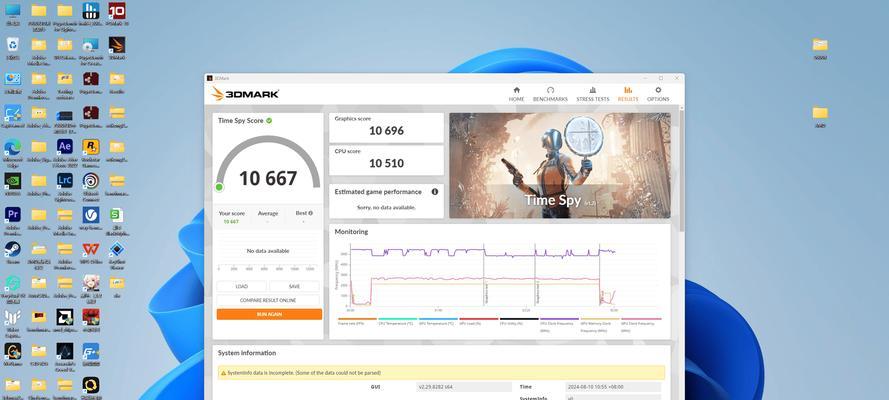
Task: Open the This PC desktop icon
Action: (12, 11)
